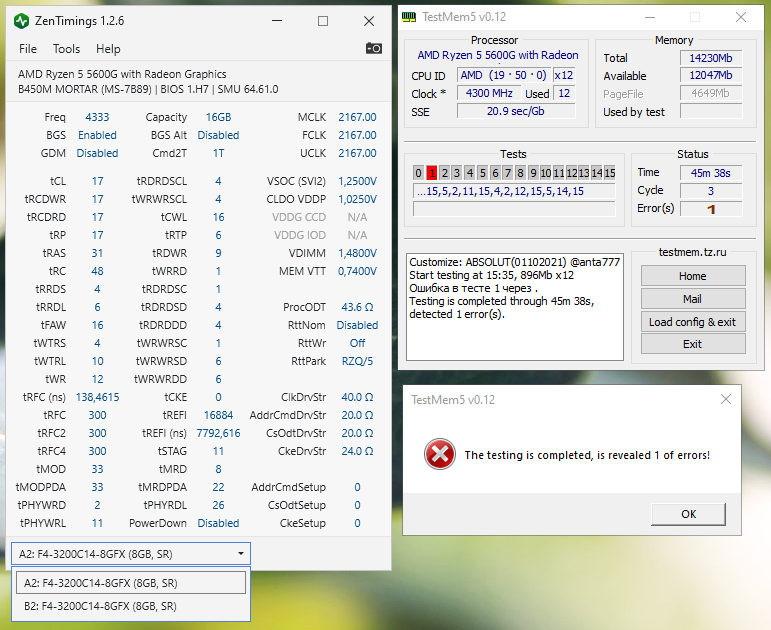Viewport: 771px width, 630px height.
Task: Maximize the ZenTimings window
Action: tap(323, 21)
